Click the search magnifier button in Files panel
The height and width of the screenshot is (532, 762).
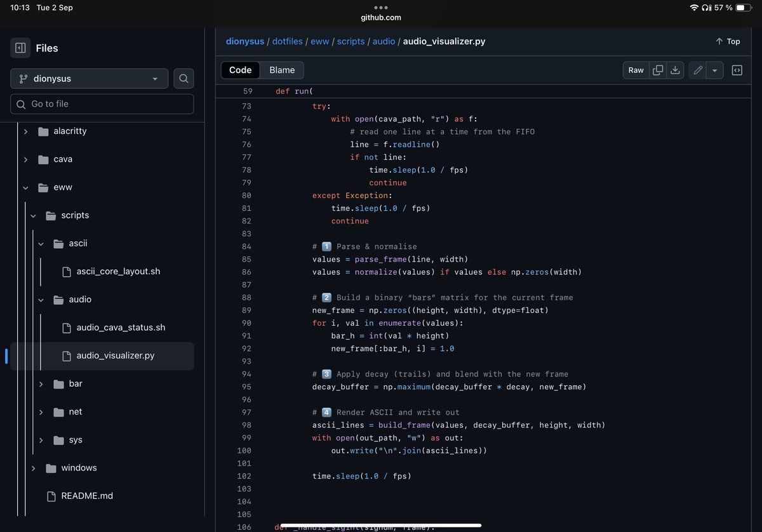pos(184,79)
